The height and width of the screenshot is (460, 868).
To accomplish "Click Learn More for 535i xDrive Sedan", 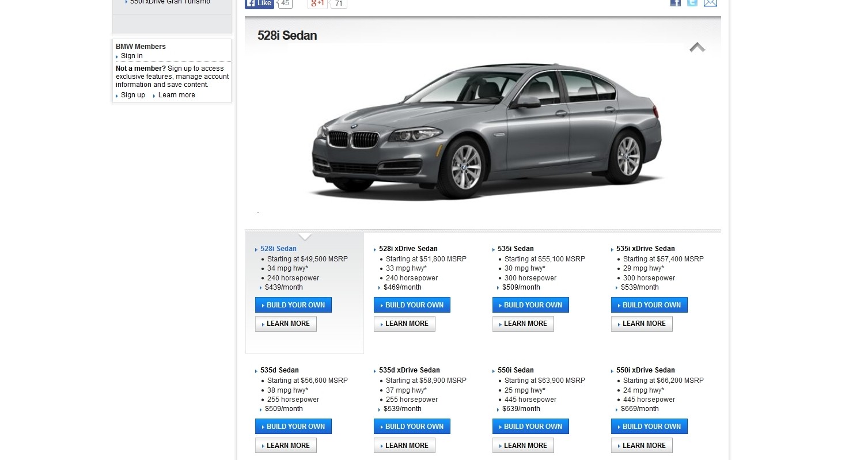I will [642, 324].
